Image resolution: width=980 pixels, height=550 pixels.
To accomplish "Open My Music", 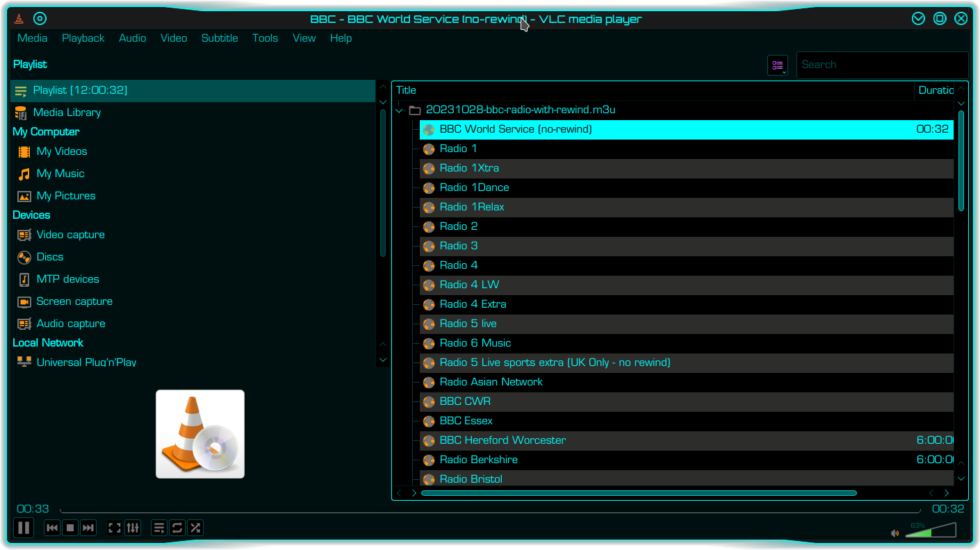I will pyautogui.click(x=60, y=174).
